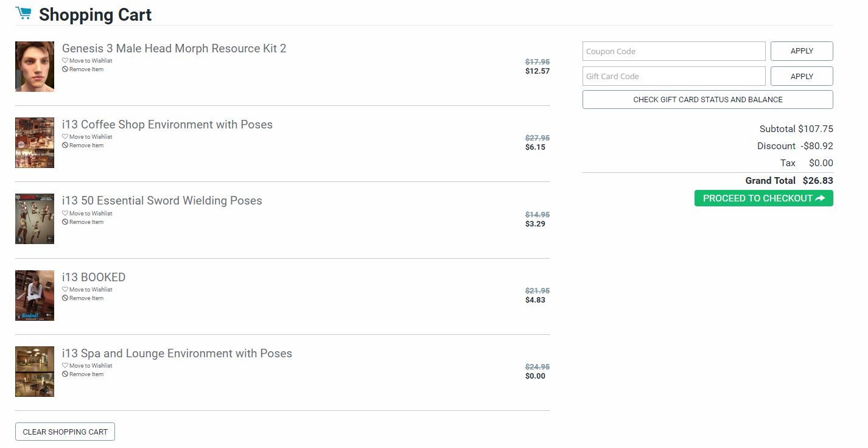Proceed to checkout
This screenshot has width=868, height=448.
763,198
